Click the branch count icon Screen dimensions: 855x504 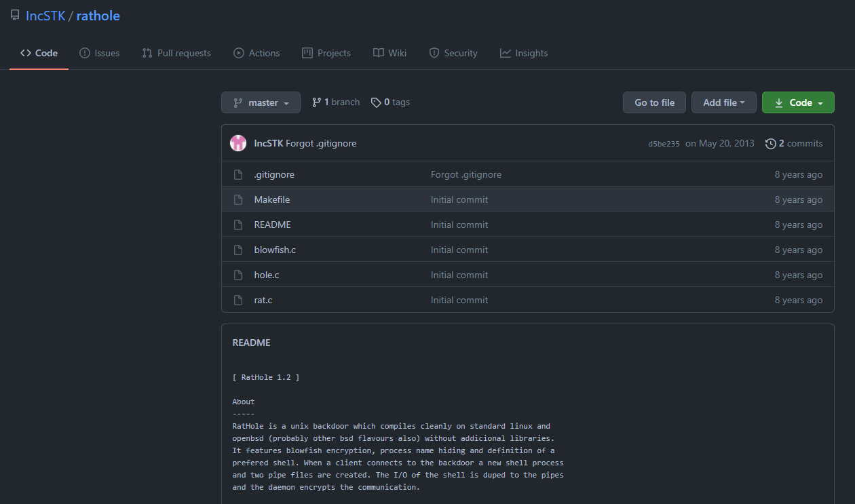click(x=316, y=102)
